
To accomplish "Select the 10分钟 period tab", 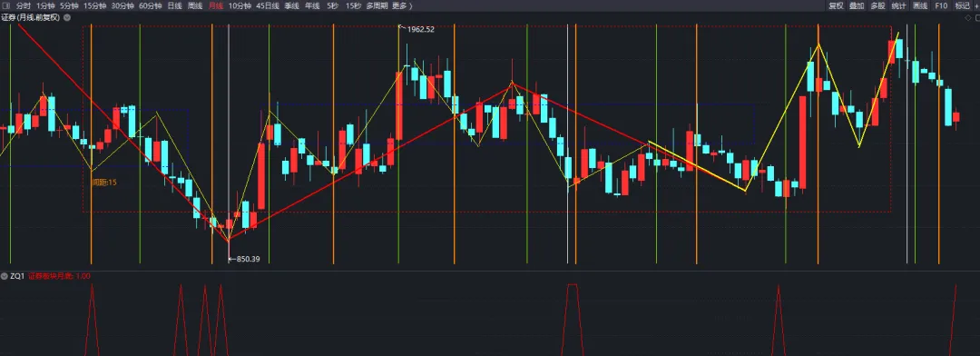I will 240,5.
